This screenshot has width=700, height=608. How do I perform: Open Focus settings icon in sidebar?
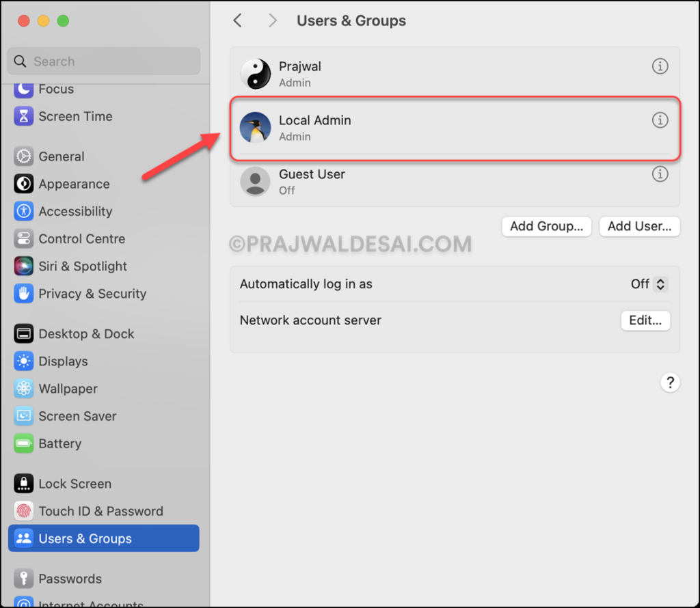[x=24, y=89]
